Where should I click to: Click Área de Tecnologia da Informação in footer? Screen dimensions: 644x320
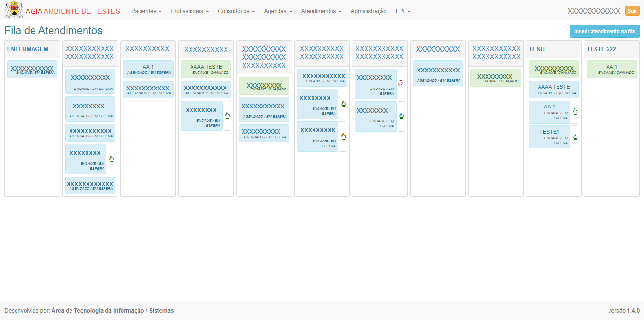coord(98,311)
